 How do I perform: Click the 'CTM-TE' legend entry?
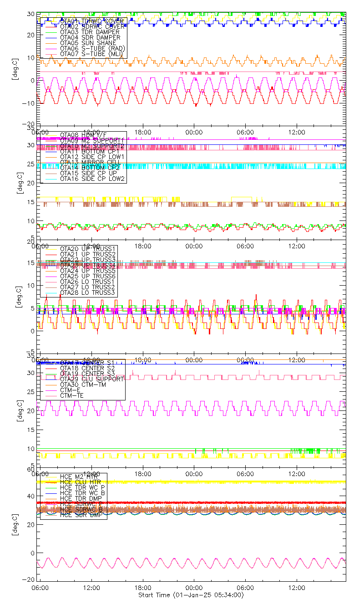point(71,395)
